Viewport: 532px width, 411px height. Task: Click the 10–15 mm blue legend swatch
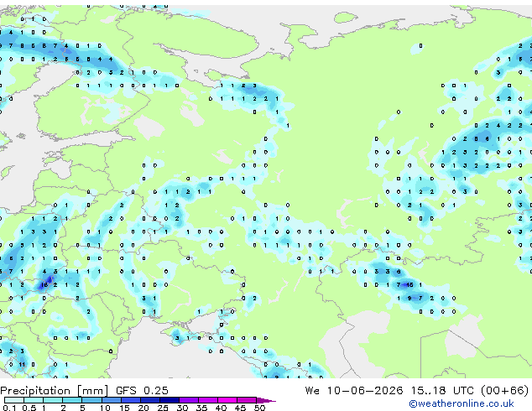(112, 400)
